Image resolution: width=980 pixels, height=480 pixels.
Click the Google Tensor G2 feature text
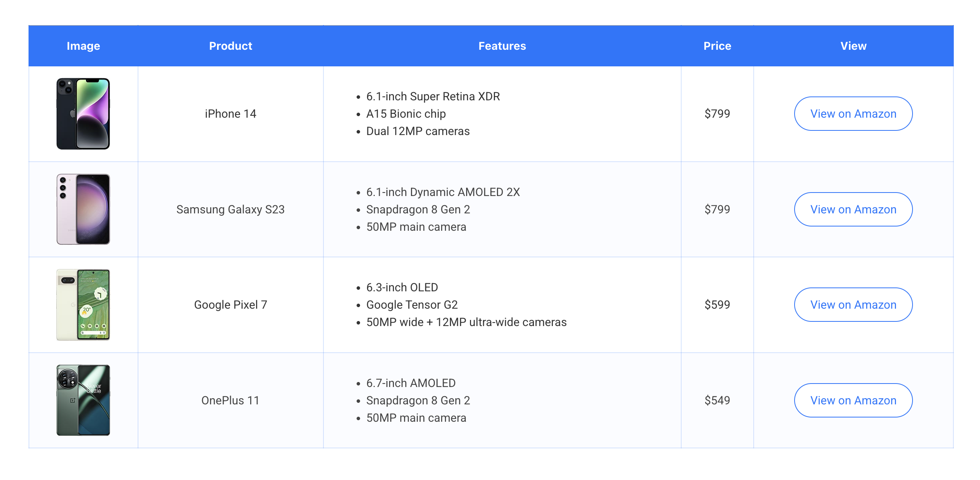412,305
